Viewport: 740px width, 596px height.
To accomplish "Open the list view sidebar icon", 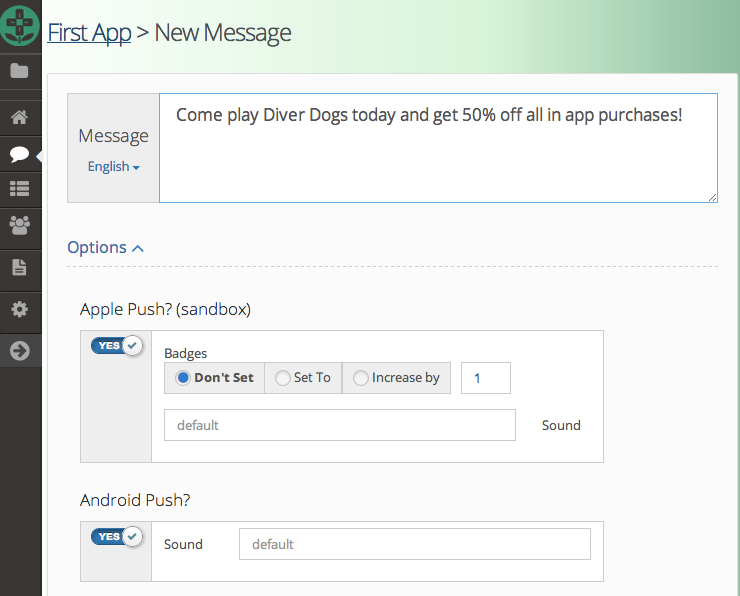I will [x=19, y=189].
